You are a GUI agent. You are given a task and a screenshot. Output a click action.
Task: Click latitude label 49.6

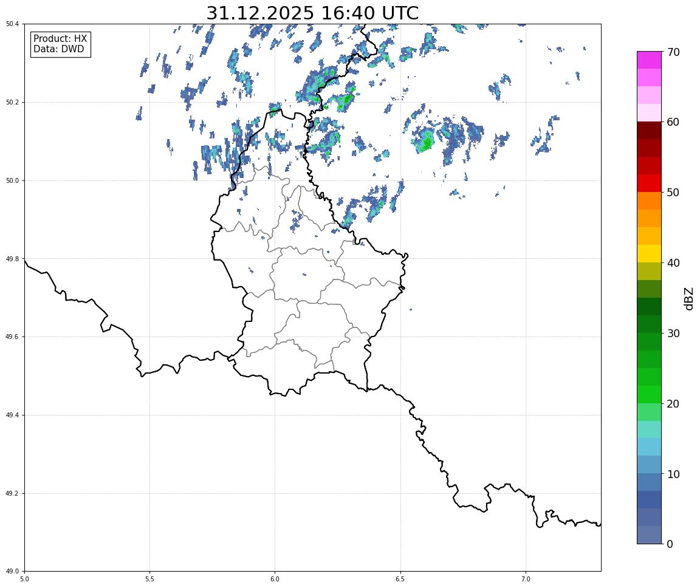click(x=12, y=337)
